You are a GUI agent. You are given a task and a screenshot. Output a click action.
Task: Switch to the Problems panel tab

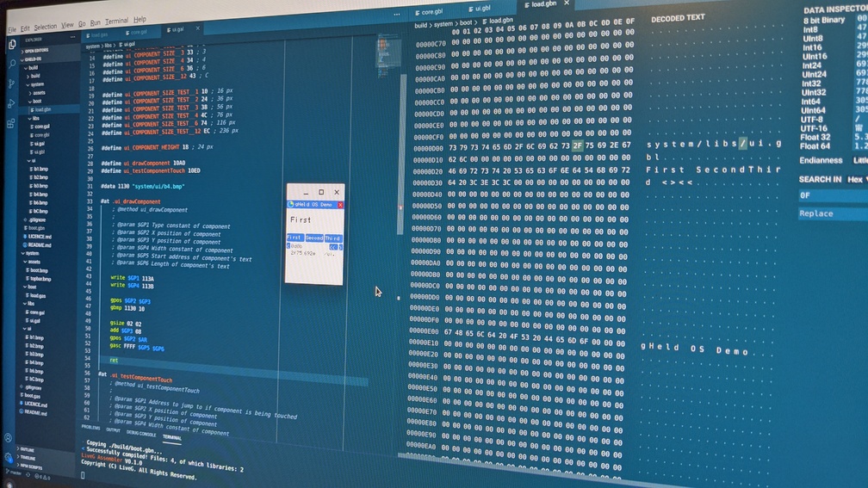click(x=90, y=427)
